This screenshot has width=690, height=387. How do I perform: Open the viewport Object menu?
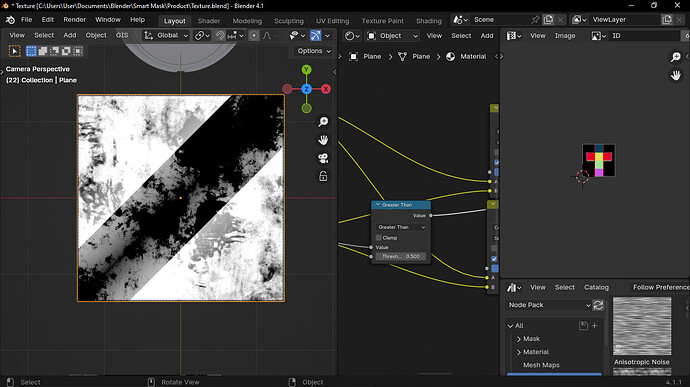tap(96, 35)
